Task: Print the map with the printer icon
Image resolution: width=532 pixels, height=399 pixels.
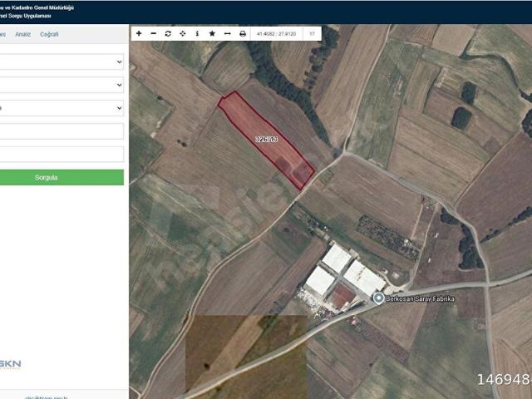Action: pos(243,33)
